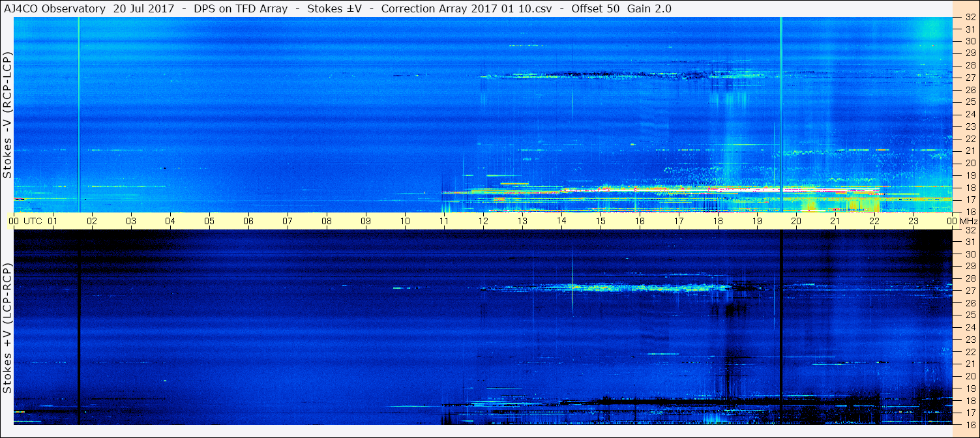Click the 19 MHz tick of Stokes -V panel
980x438 pixels.
click(x=970, y=175)
